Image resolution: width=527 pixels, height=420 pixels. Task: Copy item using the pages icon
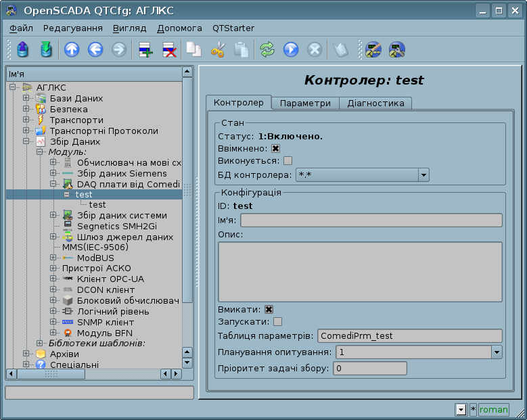[194, 50]
